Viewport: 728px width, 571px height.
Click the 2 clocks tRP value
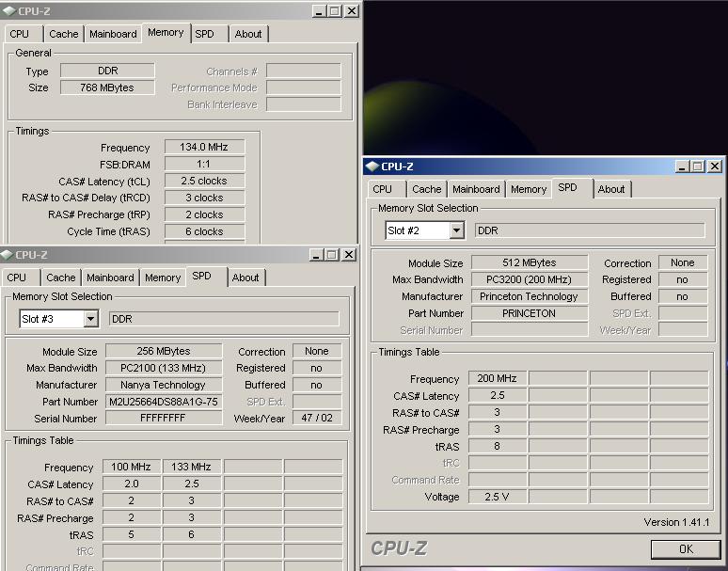coord(204,214)
